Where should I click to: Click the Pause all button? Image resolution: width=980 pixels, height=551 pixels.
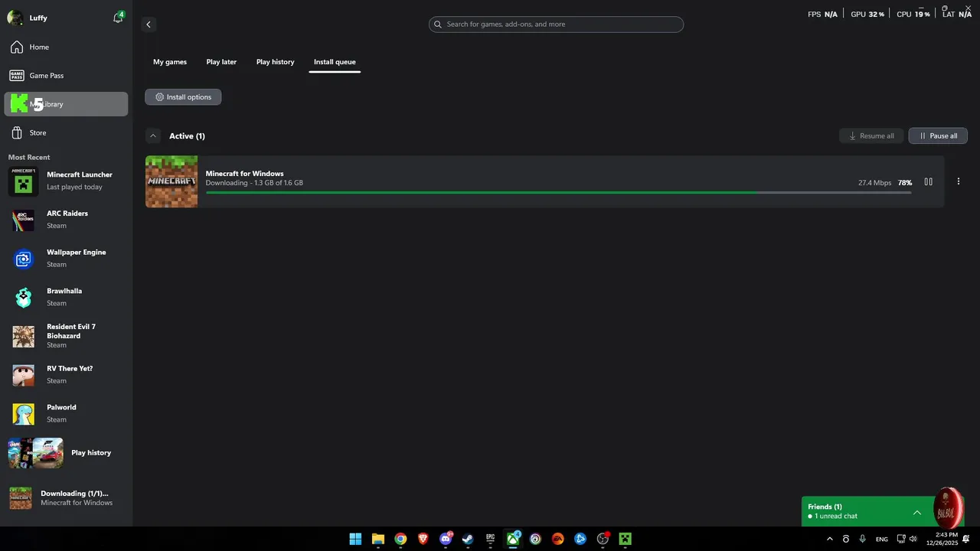coord(938,136)
